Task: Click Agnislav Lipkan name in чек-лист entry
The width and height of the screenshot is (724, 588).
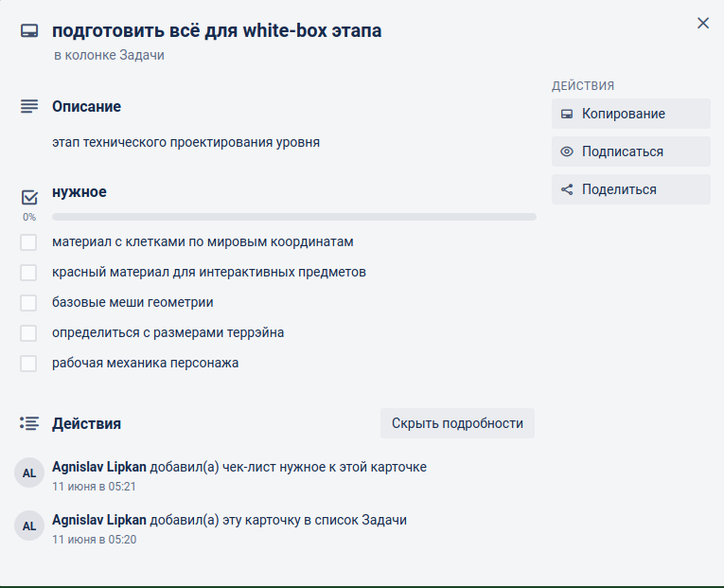Action: pyautogui.click(x=98, y=467)
